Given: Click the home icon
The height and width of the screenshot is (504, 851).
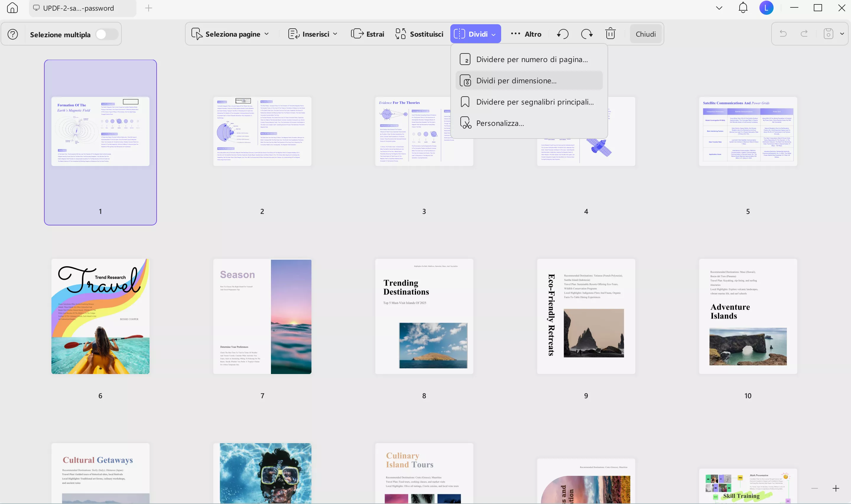Looking at the screenshot, I should pos(12,8).
